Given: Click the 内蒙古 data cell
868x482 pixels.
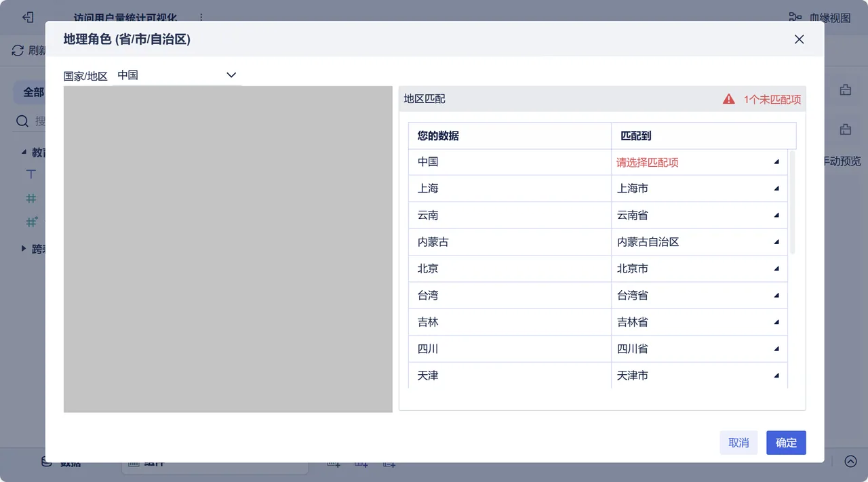Looking at the screenshot, I should coord(509,242).
